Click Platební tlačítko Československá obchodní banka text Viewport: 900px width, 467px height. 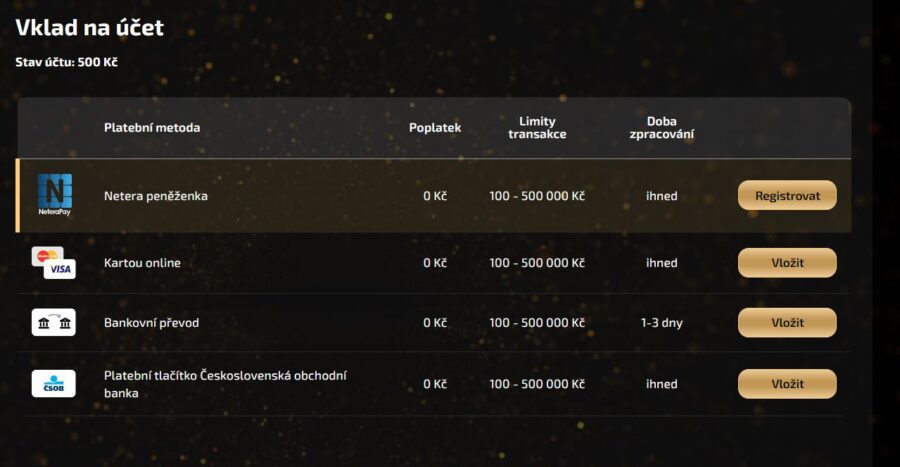tap(225, 384)
